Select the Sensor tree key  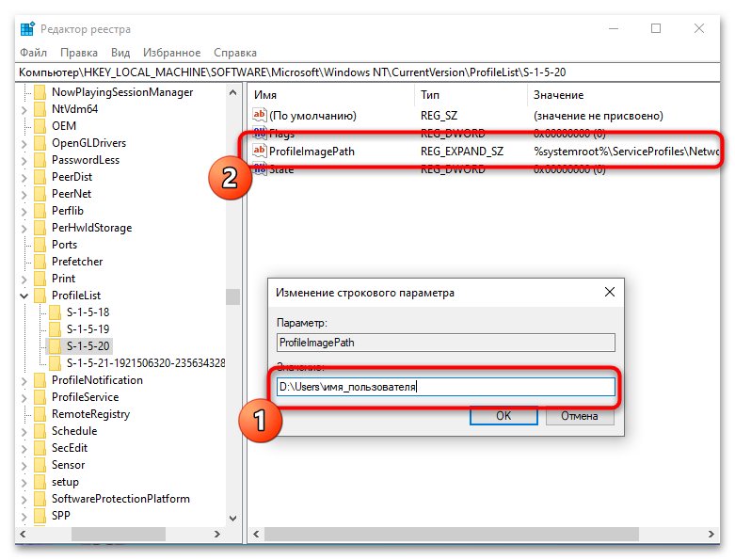(x=68, y=465)
